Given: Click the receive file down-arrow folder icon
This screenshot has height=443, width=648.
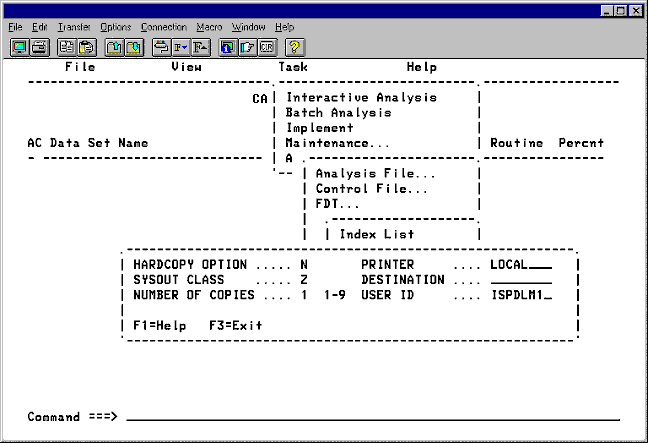Looking at the screenshot, I should (133, 46).
